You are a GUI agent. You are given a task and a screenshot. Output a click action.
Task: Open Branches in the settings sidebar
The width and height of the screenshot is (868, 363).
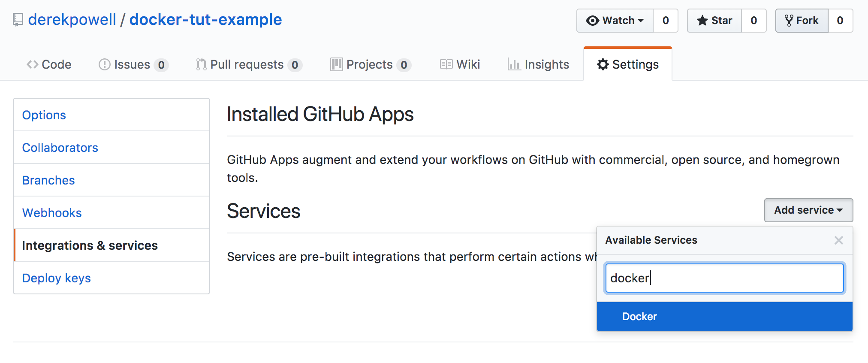pyautogui.click(x=112, y=180)
